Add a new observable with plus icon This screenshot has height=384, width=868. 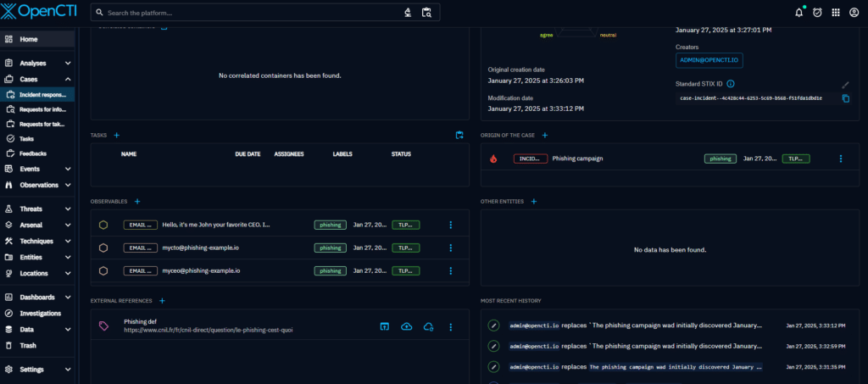[136, 201]
